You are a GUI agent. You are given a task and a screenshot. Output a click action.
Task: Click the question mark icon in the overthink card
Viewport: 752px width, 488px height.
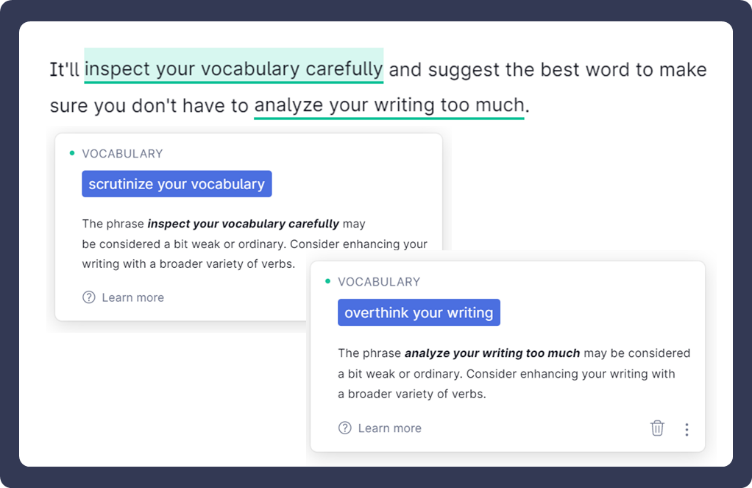click(x=345, y=428)
